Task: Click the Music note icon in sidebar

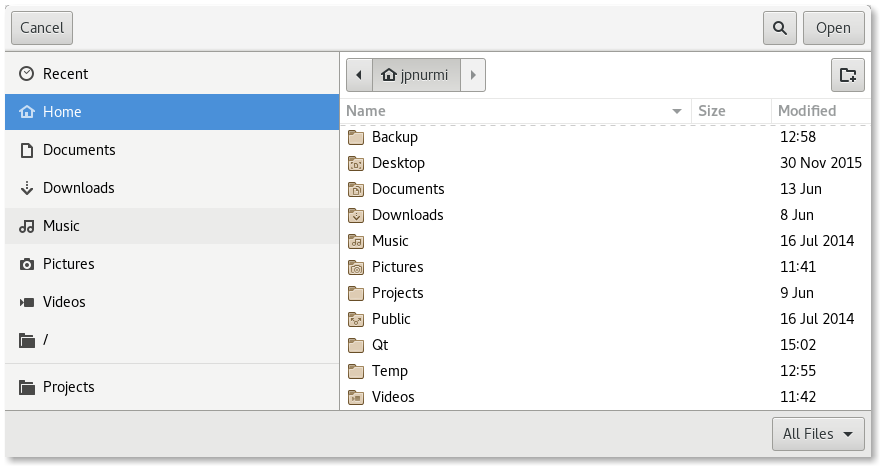Action: pyautogui.click(x=27, y=226)
